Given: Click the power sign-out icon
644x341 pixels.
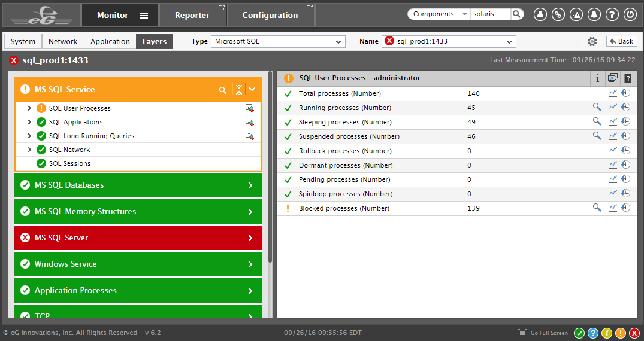Looking at the screenshot, I should click(630, 14).
